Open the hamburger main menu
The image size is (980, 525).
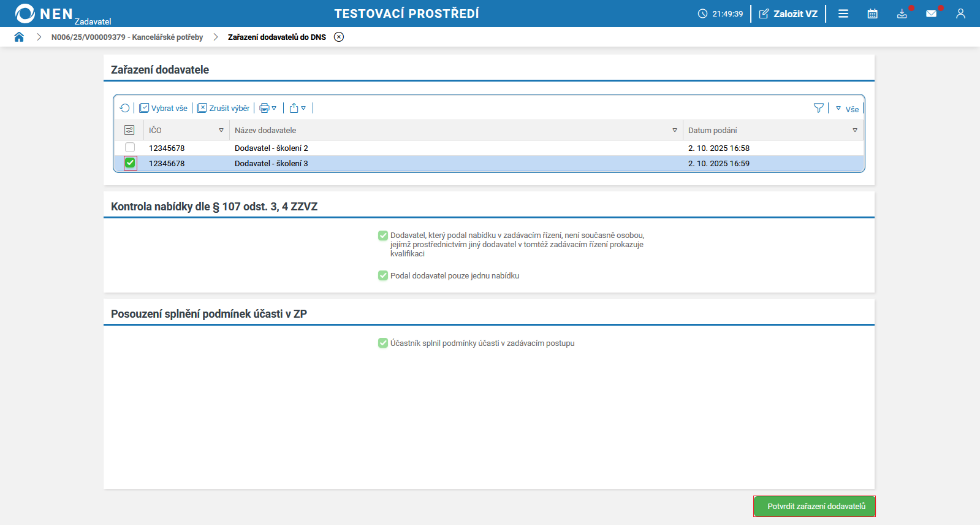[843, 13]
